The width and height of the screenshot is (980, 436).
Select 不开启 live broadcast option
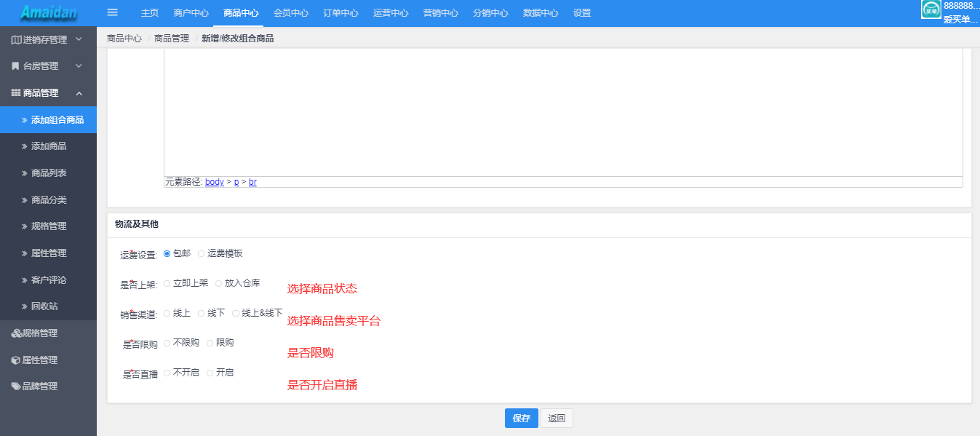click(x=167, y=373)
